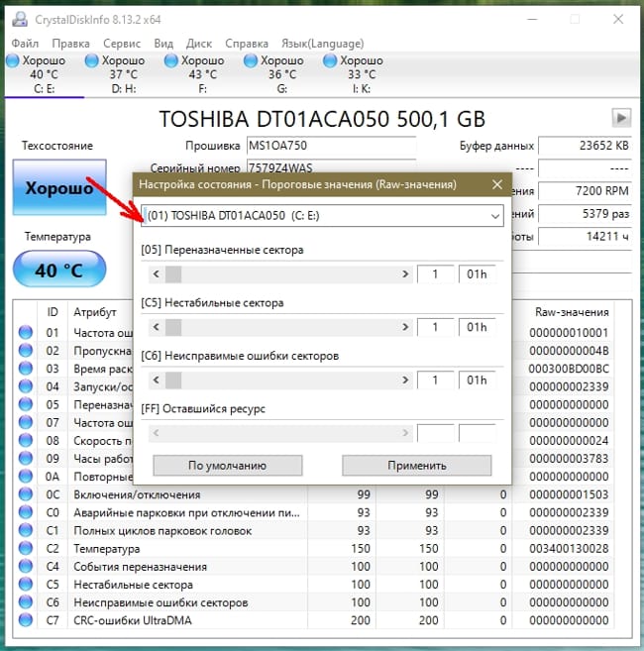The height and width of the screenshot is (651, 644).
Task: Increase Переназначенные сектора slider with right arrow
Action: click(405, 274)
